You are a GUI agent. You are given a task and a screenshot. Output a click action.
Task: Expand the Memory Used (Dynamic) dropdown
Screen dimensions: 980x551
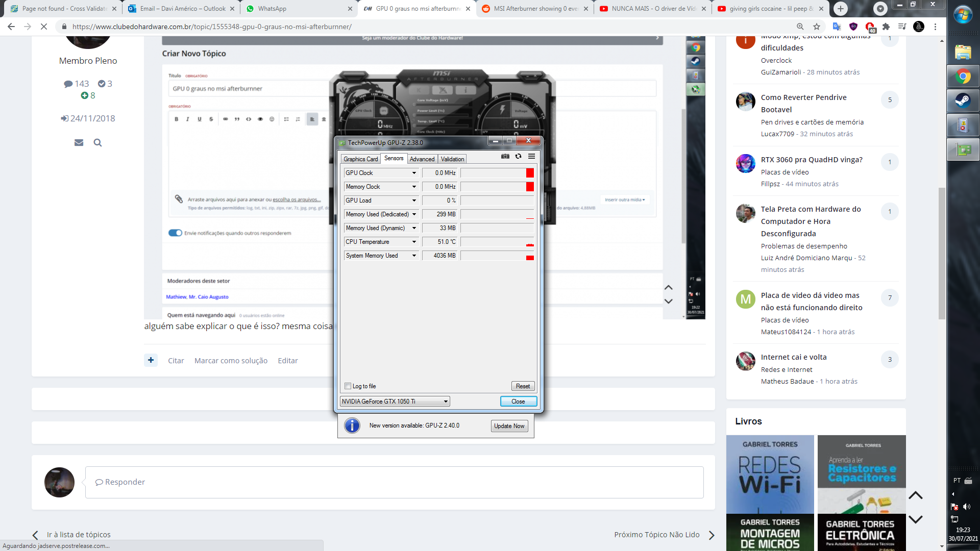[414, 228]
